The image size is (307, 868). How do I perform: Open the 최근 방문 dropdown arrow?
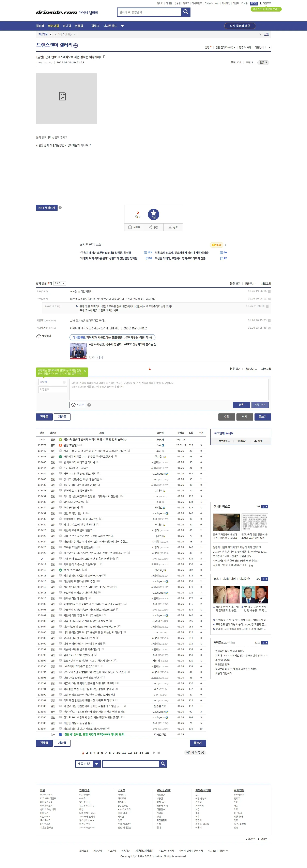(x=51, y=34)
